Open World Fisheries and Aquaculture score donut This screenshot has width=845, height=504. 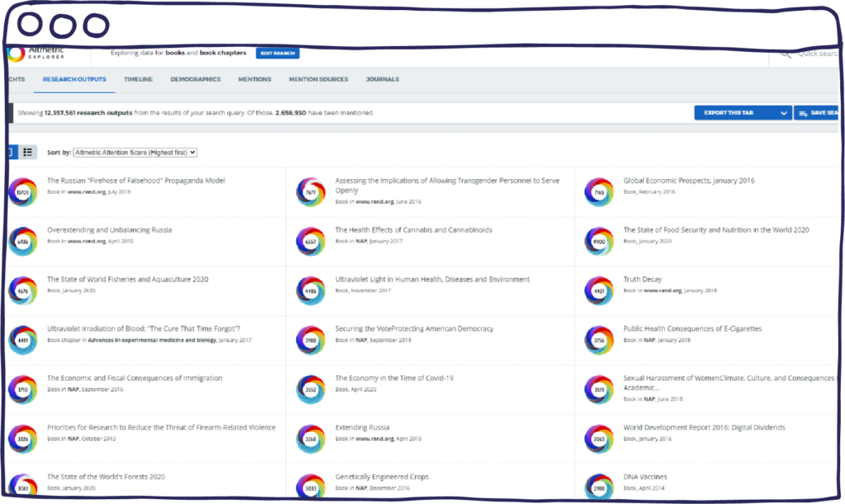22,290
